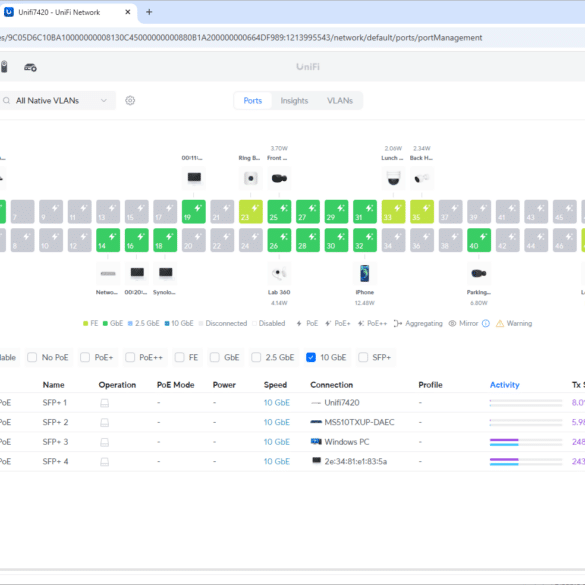Click the Synology device icon below port 18

(x=165, y=273)
